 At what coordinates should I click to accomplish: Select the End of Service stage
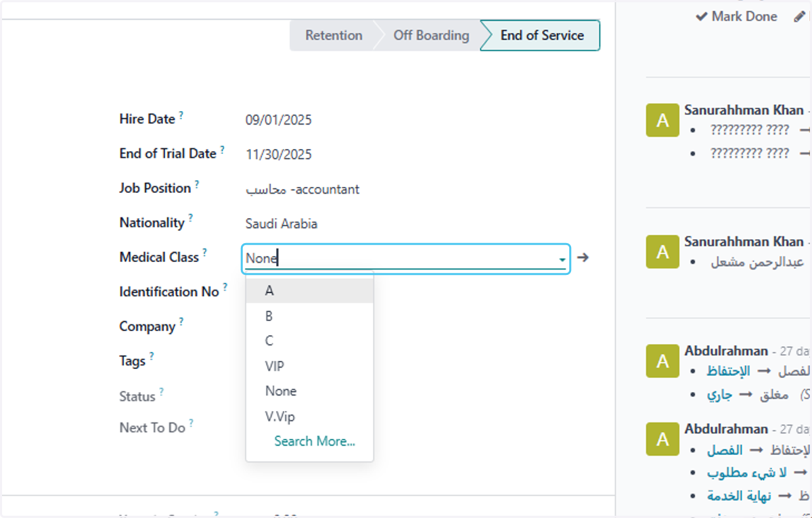tap(542, 35)
